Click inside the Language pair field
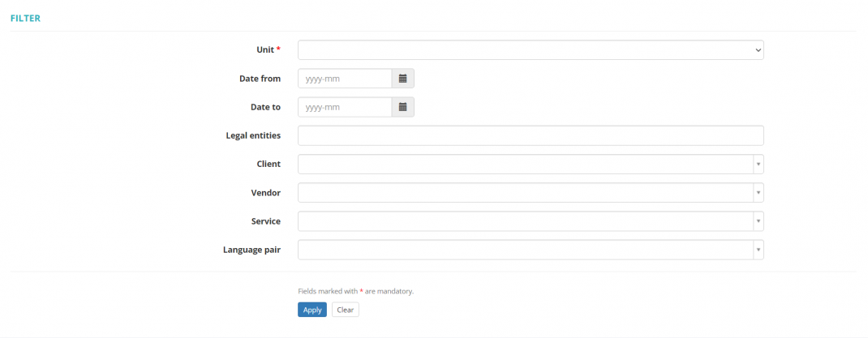 tap(525, 250)
